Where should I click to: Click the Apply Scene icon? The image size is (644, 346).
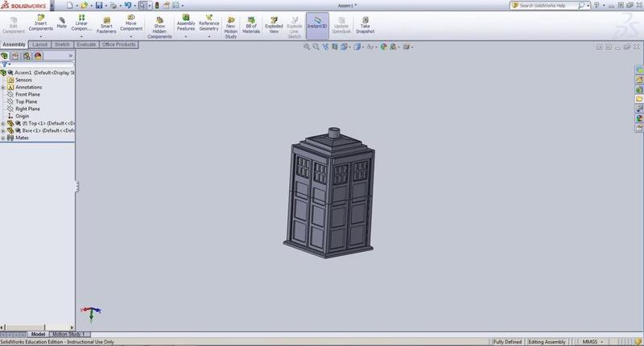tap(393, 47)
